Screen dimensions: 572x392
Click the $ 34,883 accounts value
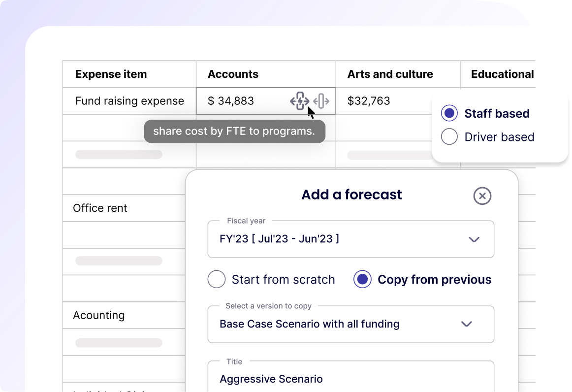pos(230,101)
